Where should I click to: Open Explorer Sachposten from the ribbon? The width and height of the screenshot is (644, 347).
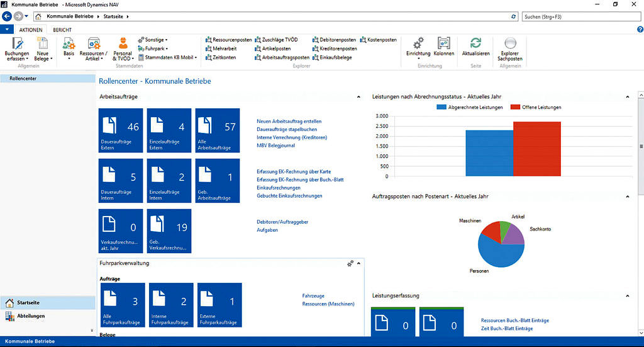(510, 44)
